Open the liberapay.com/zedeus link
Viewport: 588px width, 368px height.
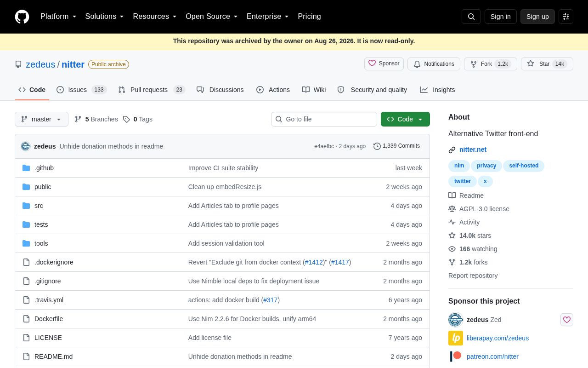[x=498, y=338]
